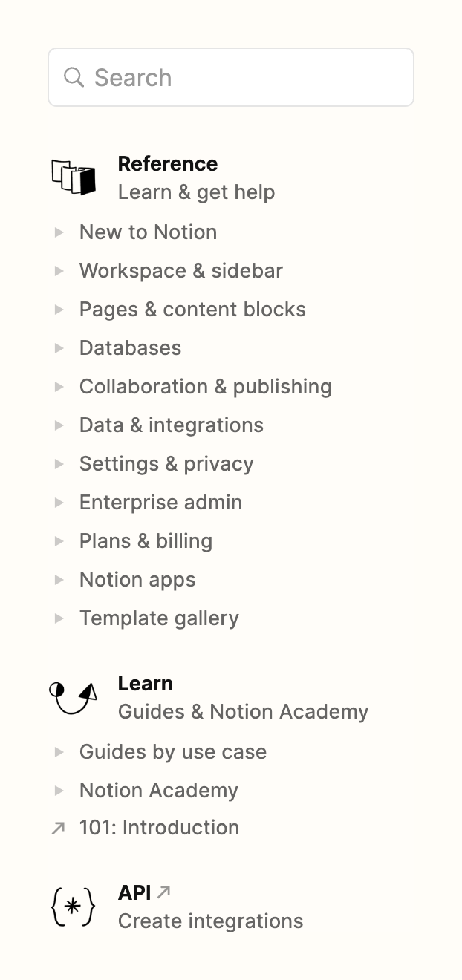Click the Learn section's doodle icon

[72, 697]
